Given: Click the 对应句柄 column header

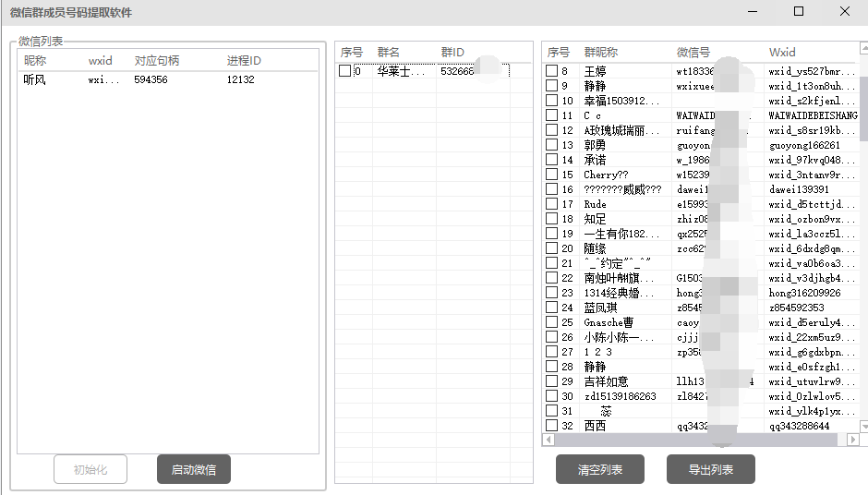Looking at the screenshot, I should 157,60.
